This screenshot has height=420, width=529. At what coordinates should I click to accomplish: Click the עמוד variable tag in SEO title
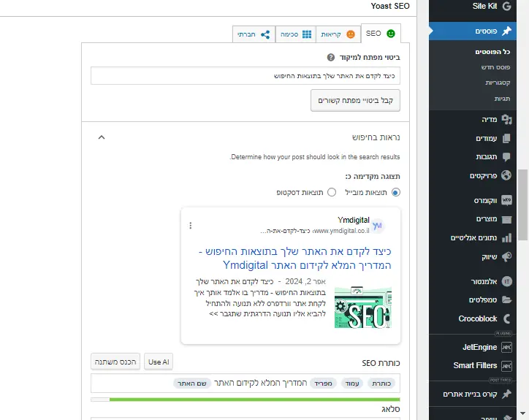[x=352, y=383]
